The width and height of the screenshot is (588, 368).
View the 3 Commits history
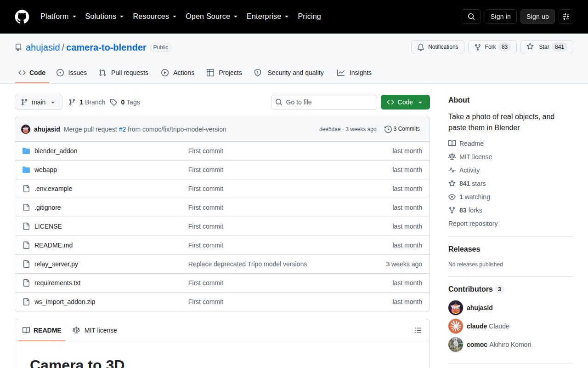(x=402, y=129)
